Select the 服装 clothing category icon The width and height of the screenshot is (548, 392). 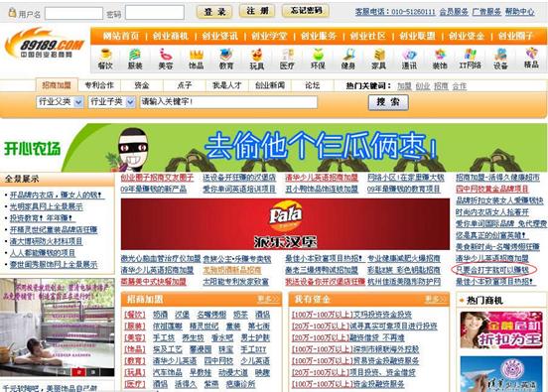(x=135, y=59)
